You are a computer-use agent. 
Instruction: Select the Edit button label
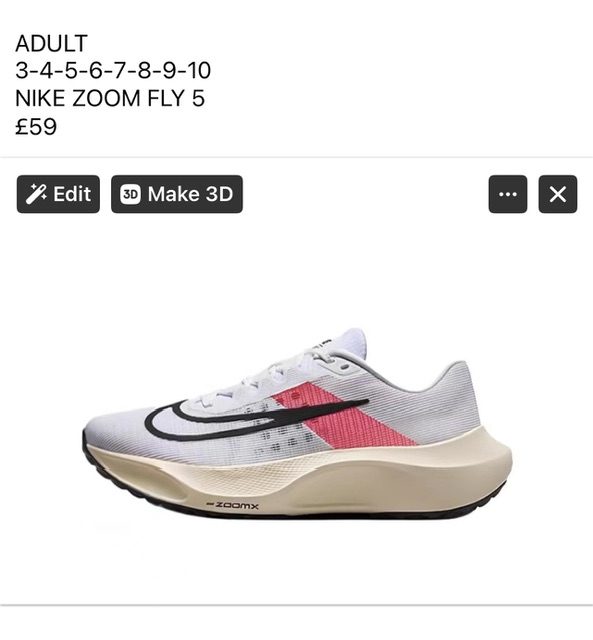[x=72, y=194]
